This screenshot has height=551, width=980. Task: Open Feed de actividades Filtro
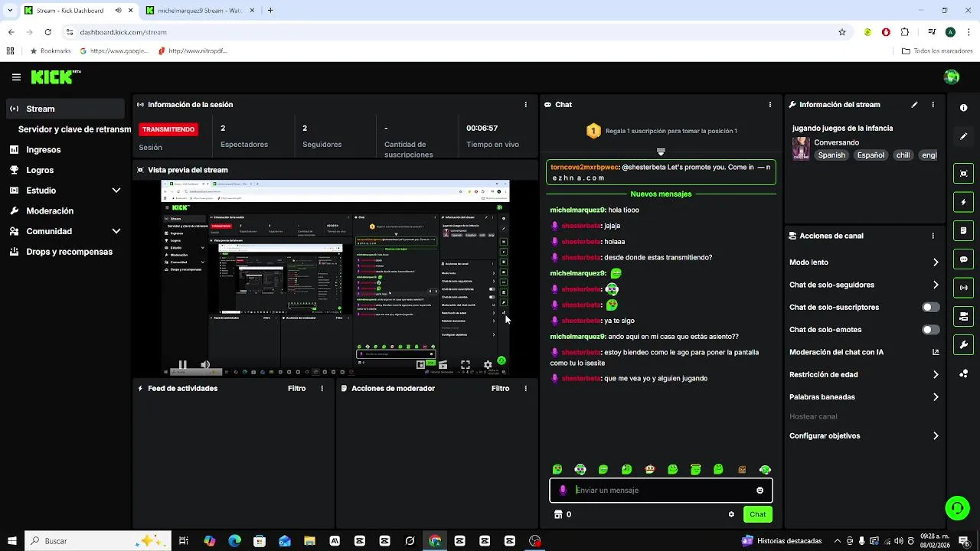coord(296,389)
